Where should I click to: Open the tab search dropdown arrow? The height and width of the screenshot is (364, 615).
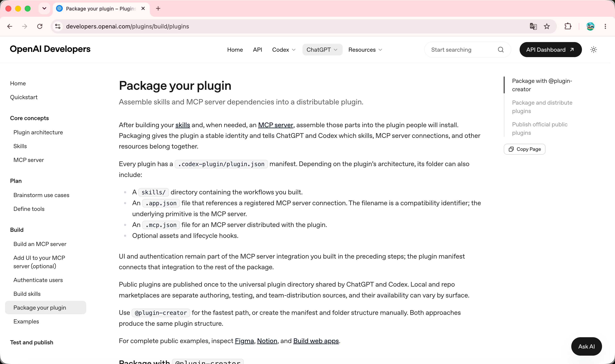(44, 9)
